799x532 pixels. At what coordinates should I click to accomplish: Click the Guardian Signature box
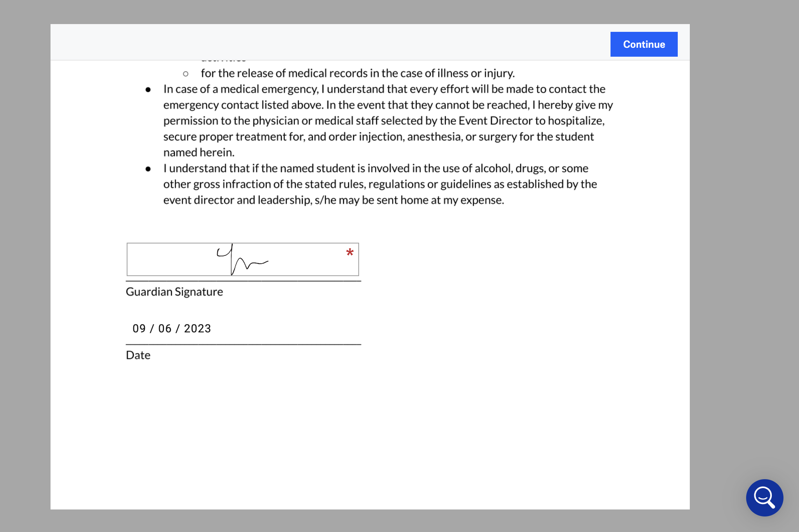(243, 259)
